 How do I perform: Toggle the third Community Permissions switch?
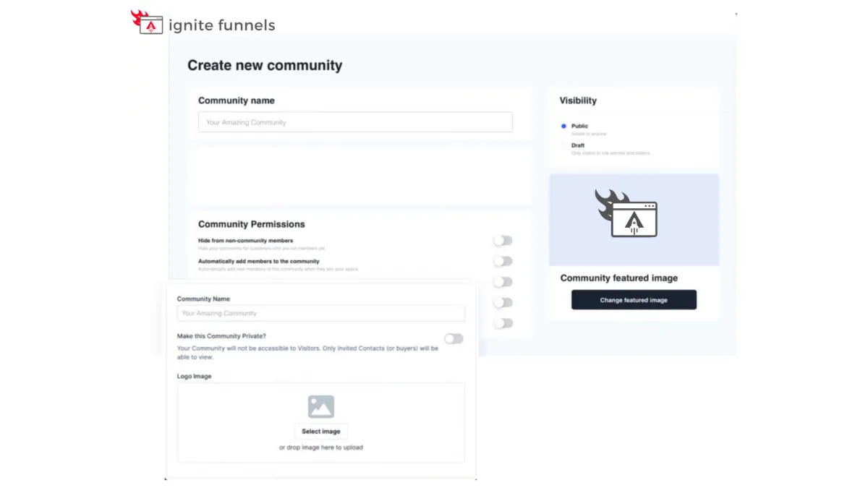[503, 282]
